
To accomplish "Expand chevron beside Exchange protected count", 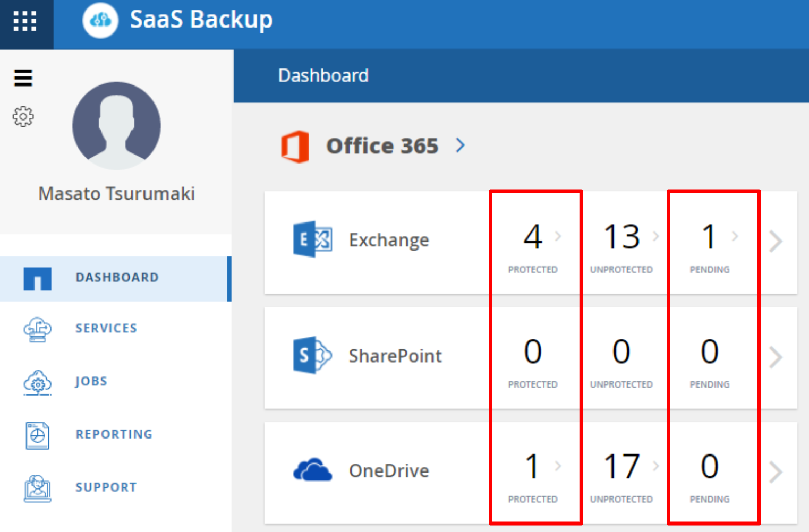I will pyautogui.click(x=558, y=236).
